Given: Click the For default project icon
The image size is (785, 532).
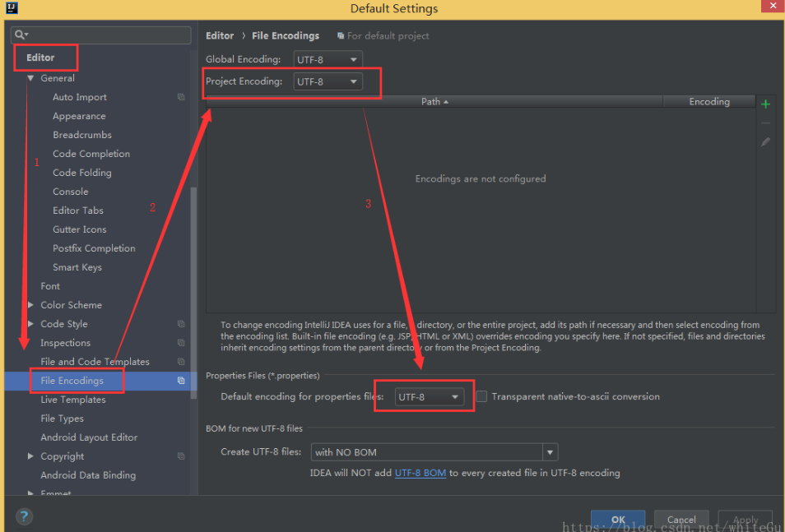Looking at the screenshot, I should click(x=341, y=35).
